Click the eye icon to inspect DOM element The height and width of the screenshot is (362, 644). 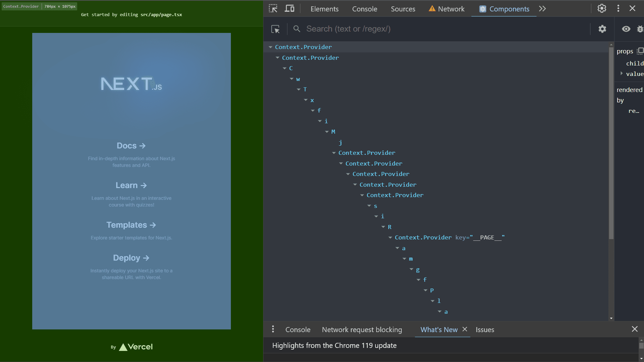pos(626,29)
